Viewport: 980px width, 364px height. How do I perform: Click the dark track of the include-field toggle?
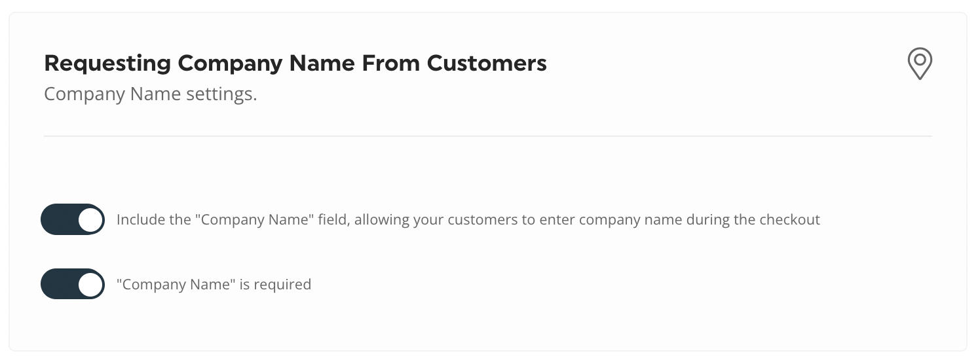59,219
